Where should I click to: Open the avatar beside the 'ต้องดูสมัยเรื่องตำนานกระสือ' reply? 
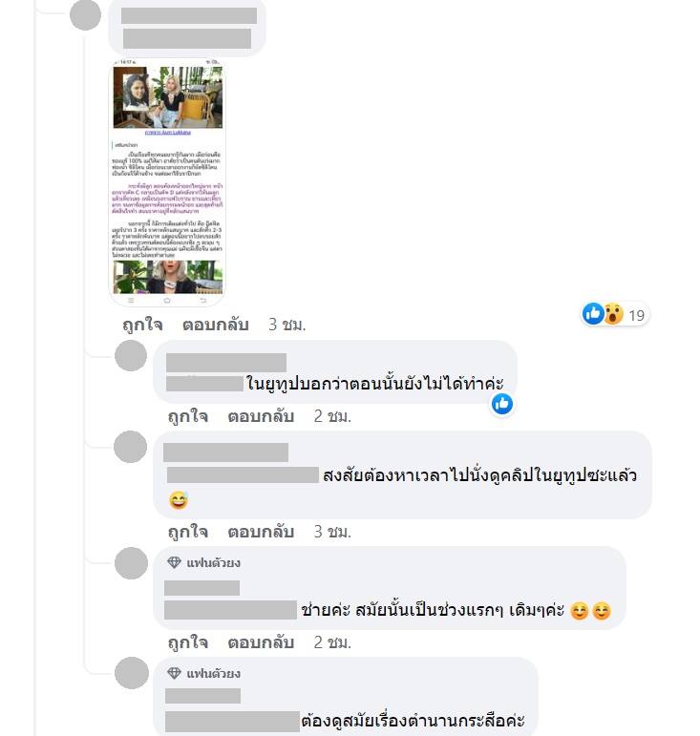132,673
